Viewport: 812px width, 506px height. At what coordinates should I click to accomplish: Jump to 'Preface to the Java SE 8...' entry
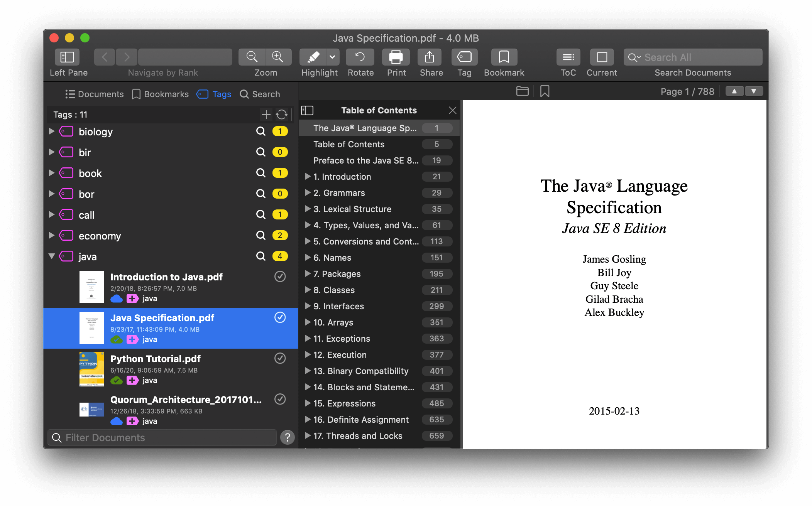point(379,160)
